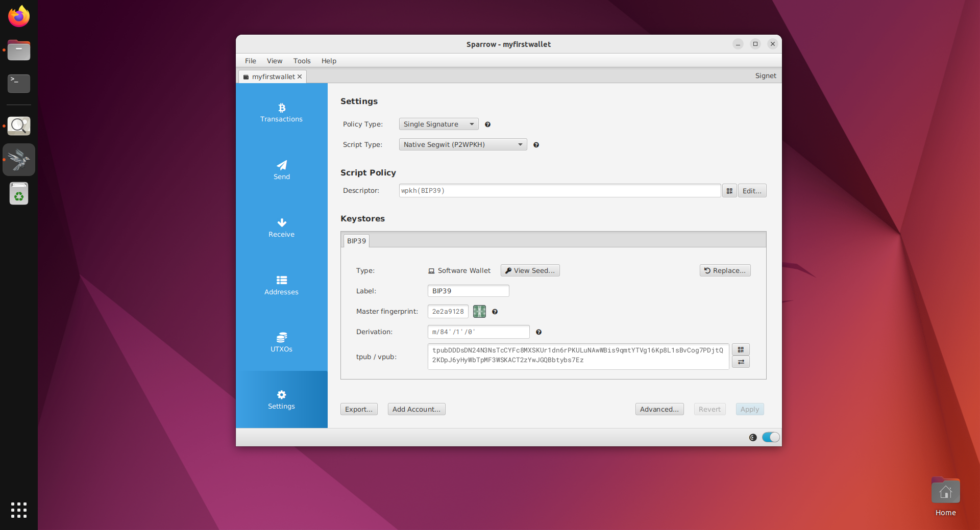The width and height of the screenshot is (980, 530).
Task: Click the Master fingerprint field
Action: [x=448, y=311]
